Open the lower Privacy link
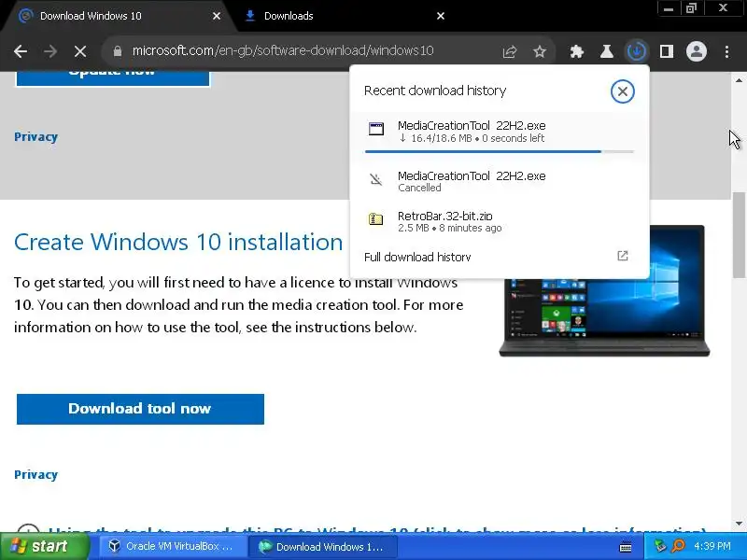Viewport: 747px width, 560px height. point(35,475)
